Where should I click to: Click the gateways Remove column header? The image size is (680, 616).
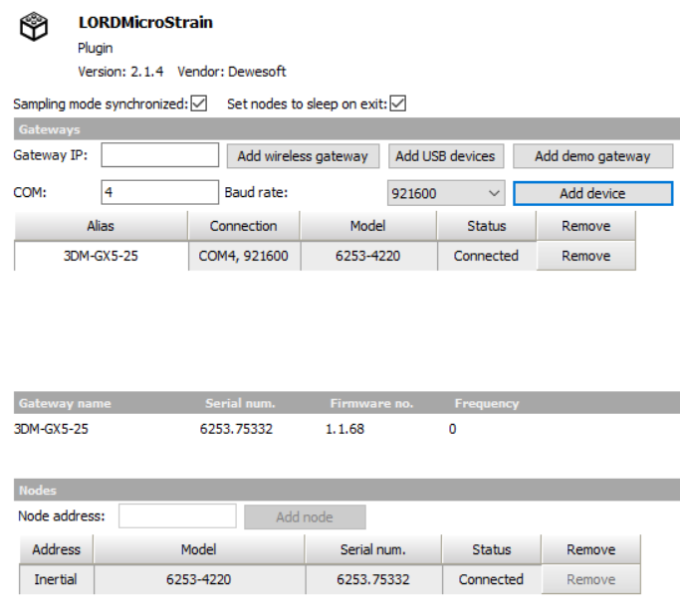click(x=585, y=226)
